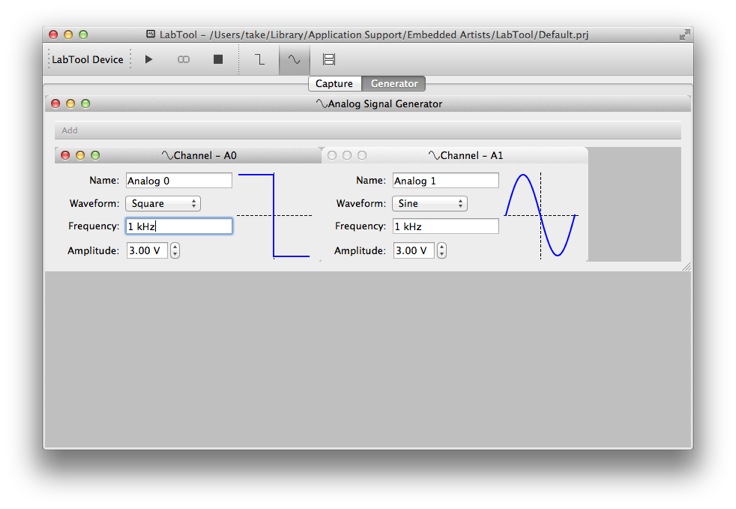Select the analog sine wave generator icon
Viewport: 736px width, 509px height.
tap(294, 60)
